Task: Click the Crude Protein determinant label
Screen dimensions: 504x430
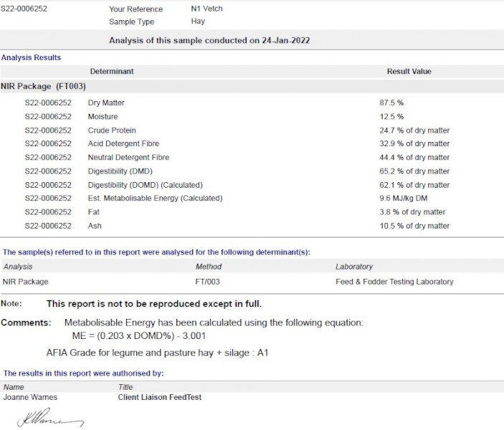Action: [x=113, y=130]
